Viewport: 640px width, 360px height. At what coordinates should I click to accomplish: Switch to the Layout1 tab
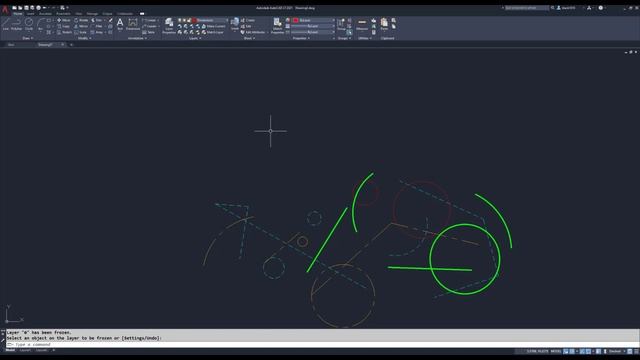pos(25,350)
